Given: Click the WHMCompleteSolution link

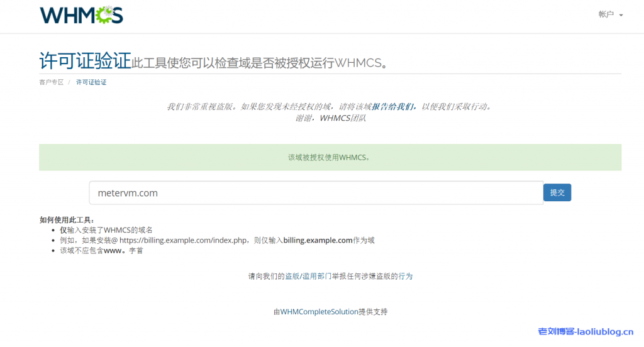Looking at the screenshot, I should (319, 312).
